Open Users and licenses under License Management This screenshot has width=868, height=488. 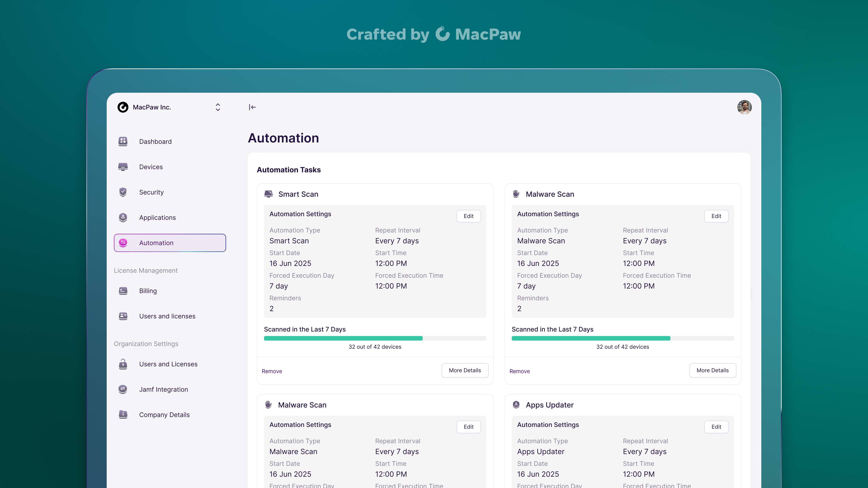point(167,316)
